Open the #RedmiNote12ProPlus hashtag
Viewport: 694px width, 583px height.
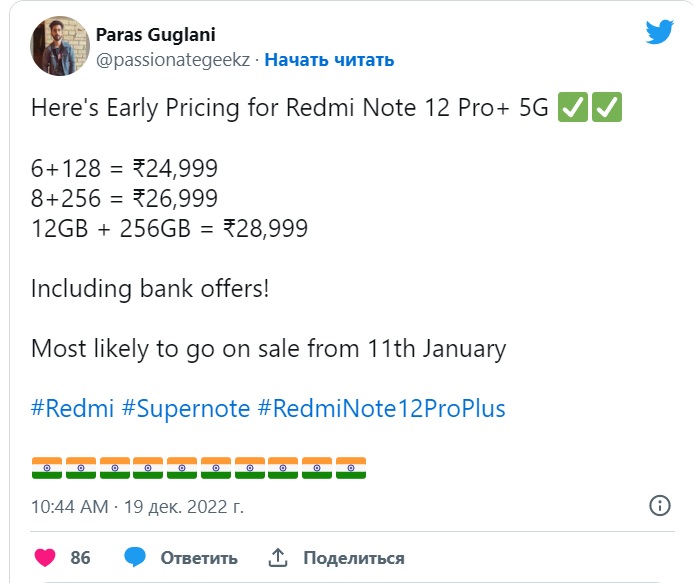(x=381, y=408)
